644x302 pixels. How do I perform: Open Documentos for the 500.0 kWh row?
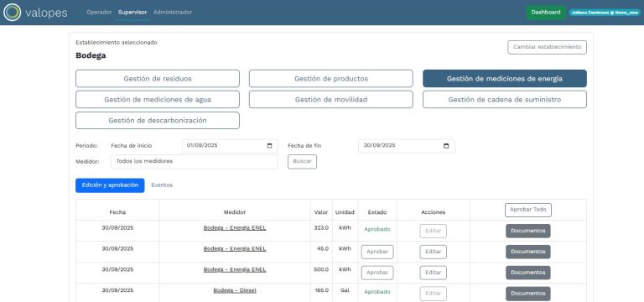pos(527,273)
